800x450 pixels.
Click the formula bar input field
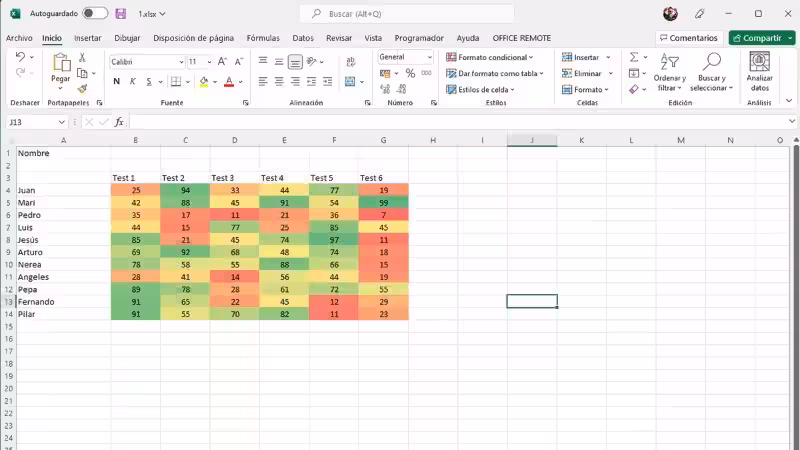[x=458, y=122]
